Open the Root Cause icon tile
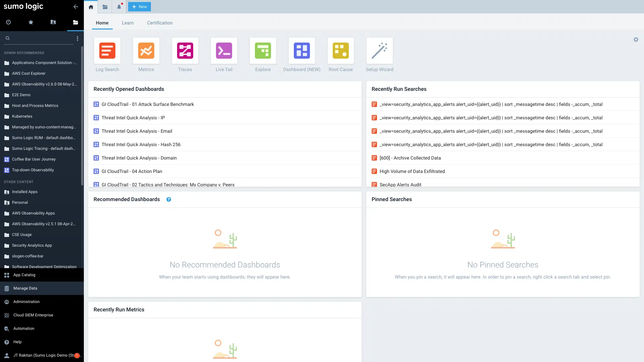Viewport: 644px width, 362px height. pos(340,51)
